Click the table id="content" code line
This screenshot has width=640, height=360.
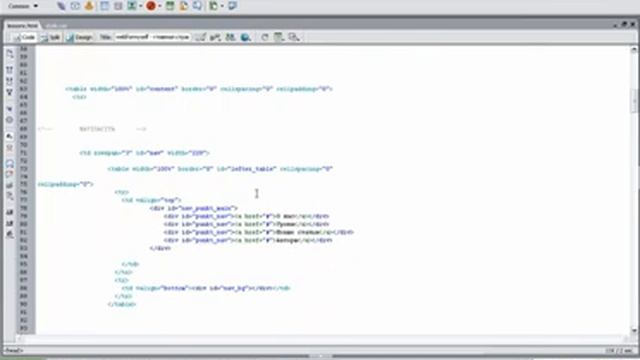coord(199,89)
